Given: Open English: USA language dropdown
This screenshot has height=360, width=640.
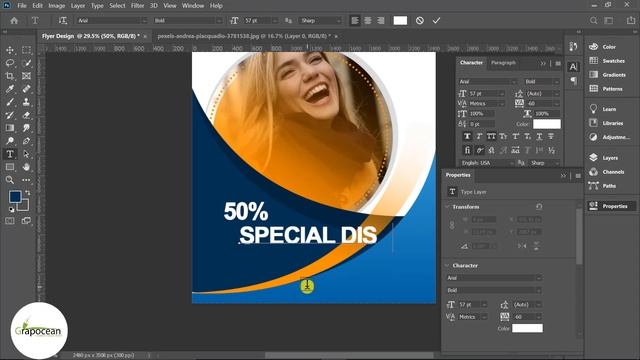Looking at the screenshot, I should coord(487,163).
